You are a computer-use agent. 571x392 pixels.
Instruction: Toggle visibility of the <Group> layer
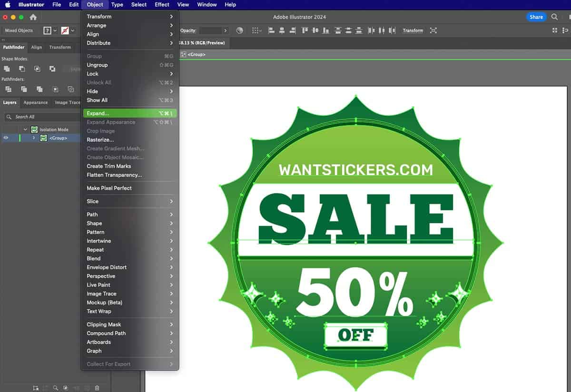[x=6, y=138]
